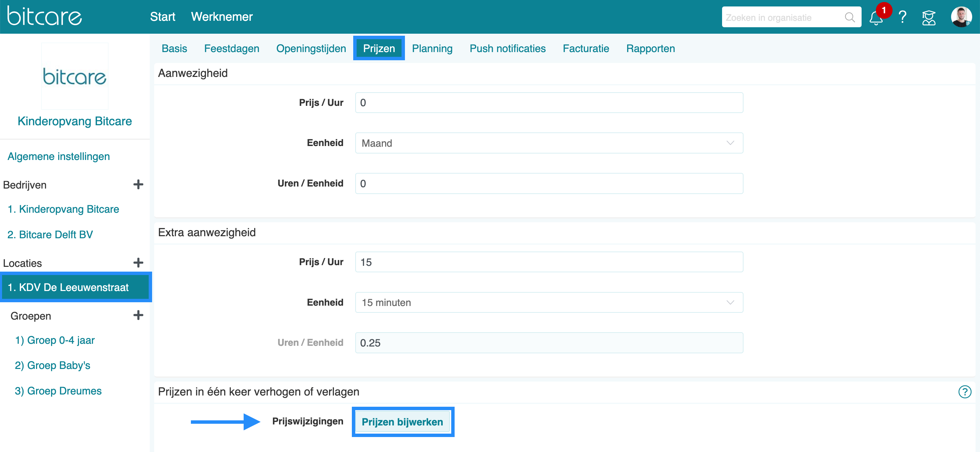Image resolution: width=980 pixels, height=452 pixels.
Task: Open Werknemer in top menu
Action: pyautogui.click(x=222, y=17)
